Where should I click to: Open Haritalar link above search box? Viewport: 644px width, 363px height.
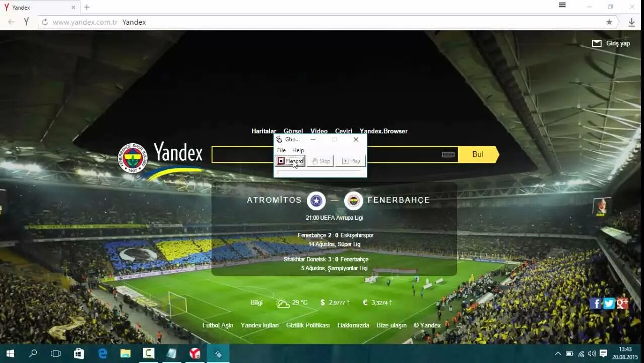tap(264, 131)
